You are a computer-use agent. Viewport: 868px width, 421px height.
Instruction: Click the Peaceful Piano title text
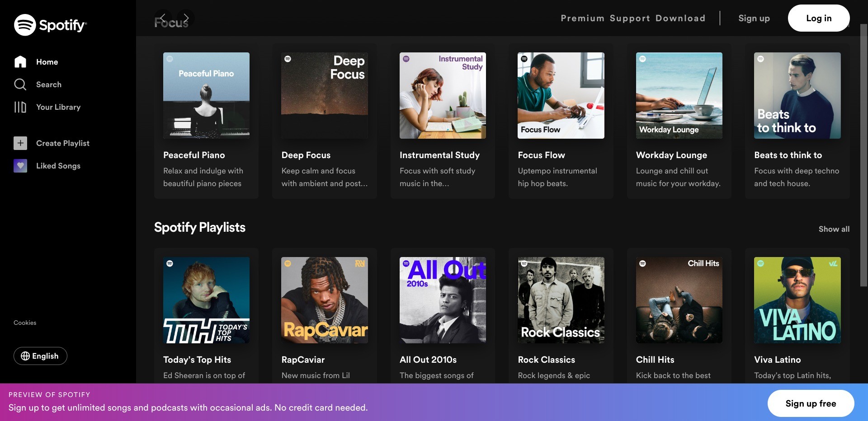(194, 155)
